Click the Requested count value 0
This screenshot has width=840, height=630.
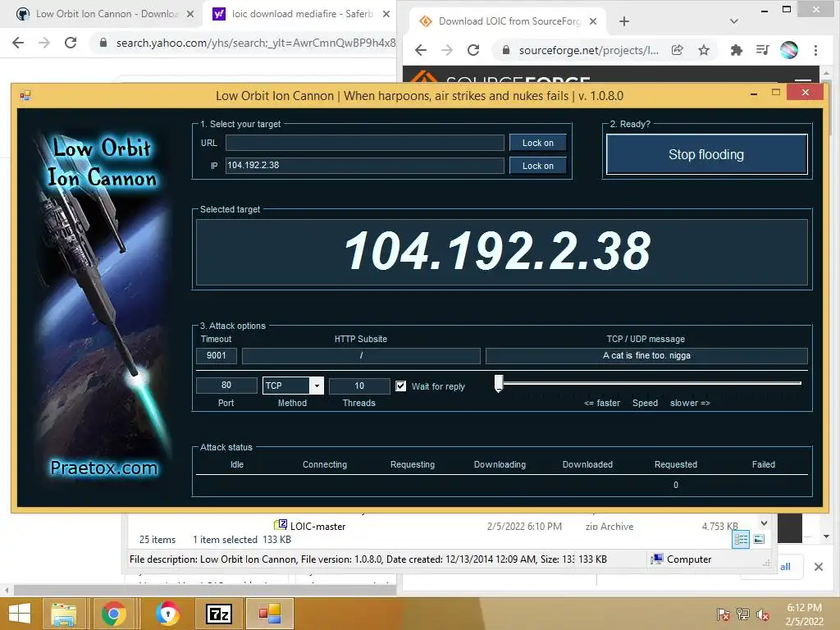676,485
